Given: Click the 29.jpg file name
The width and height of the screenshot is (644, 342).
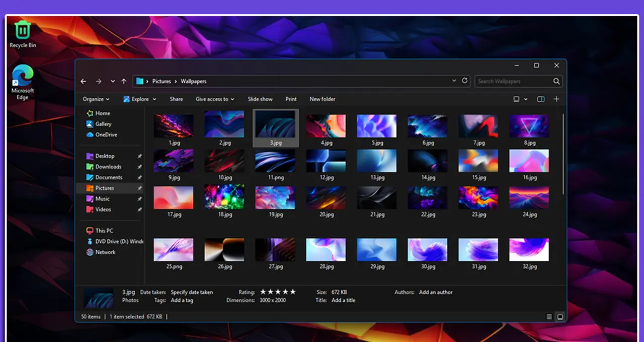Looking at the screenshot, I should click(x=377, y=266).
